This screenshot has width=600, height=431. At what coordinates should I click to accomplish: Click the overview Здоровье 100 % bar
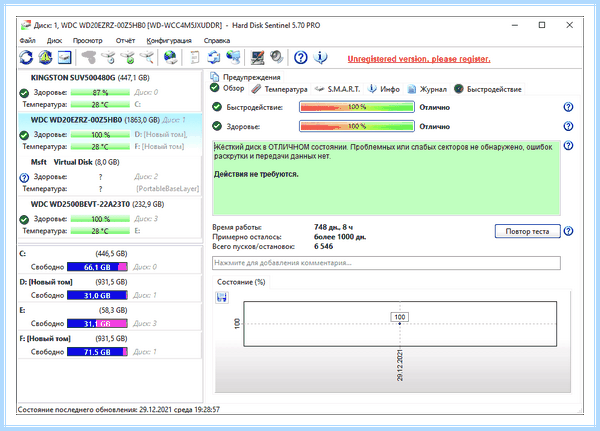tap(357, 126)
